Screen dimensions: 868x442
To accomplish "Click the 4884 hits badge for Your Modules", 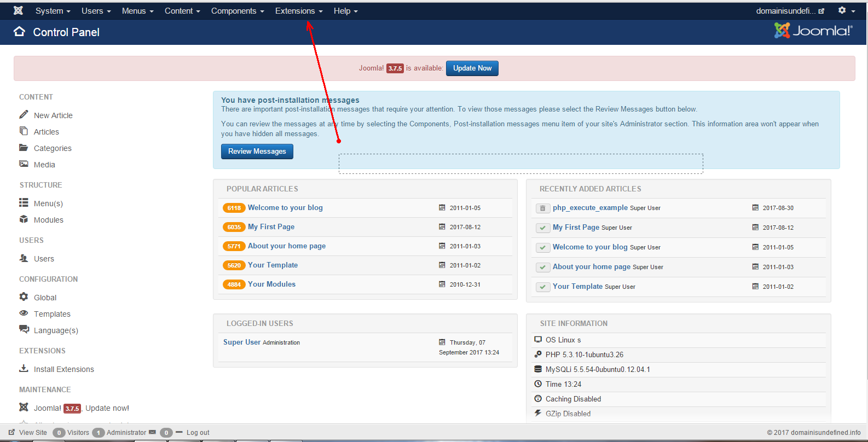I will [234, 284].
